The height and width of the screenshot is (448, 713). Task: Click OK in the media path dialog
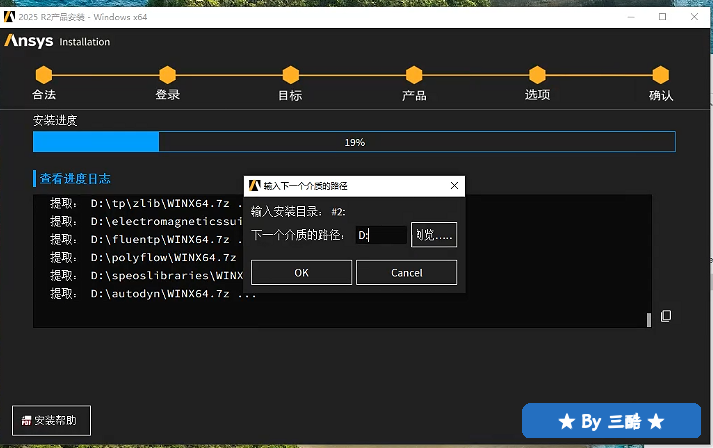301,272
